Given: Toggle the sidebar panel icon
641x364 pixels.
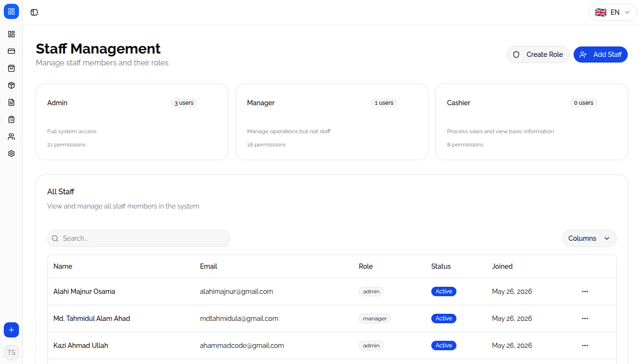Looking at the screenshot, I should [x=34, y=12].
